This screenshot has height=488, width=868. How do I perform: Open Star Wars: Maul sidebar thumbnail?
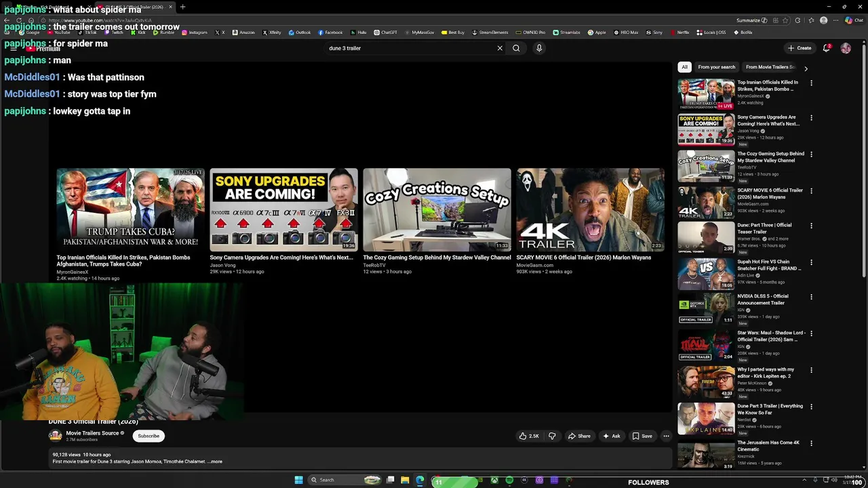tap(706, 345)
